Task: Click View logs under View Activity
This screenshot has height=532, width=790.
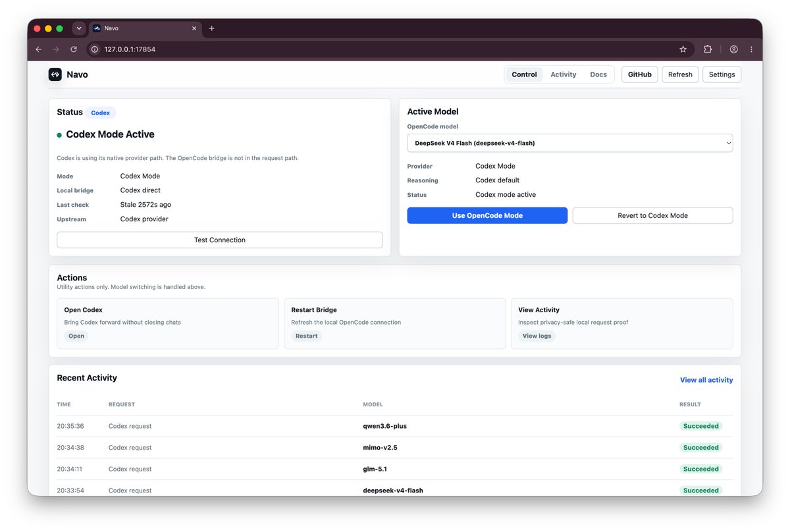Action: [537, 336]
